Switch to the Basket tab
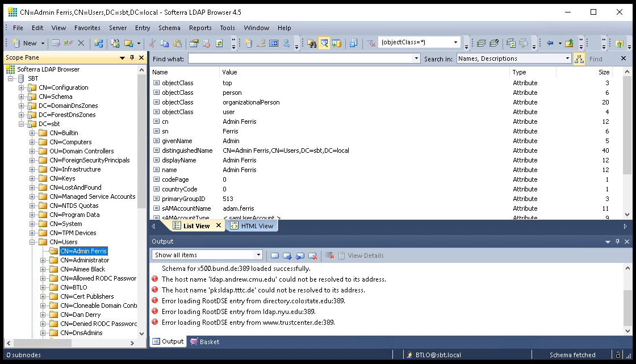The width and height of the screenshot is (636, 364). pyautogui.click(x=205, y=342)
